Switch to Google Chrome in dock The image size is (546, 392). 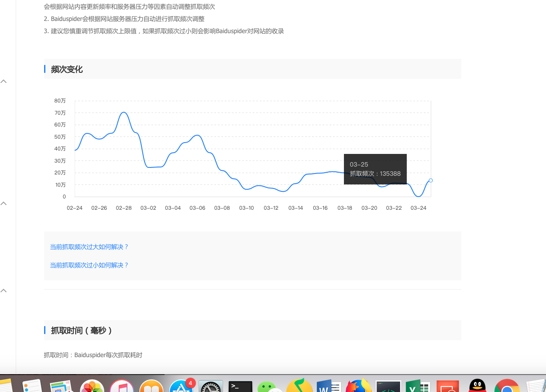(507, 386)
